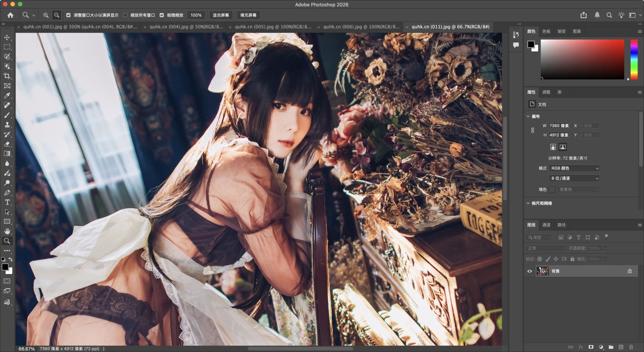Select the Brush tool
The height and width of the screenshot is (352, 644).
[8, 115]
